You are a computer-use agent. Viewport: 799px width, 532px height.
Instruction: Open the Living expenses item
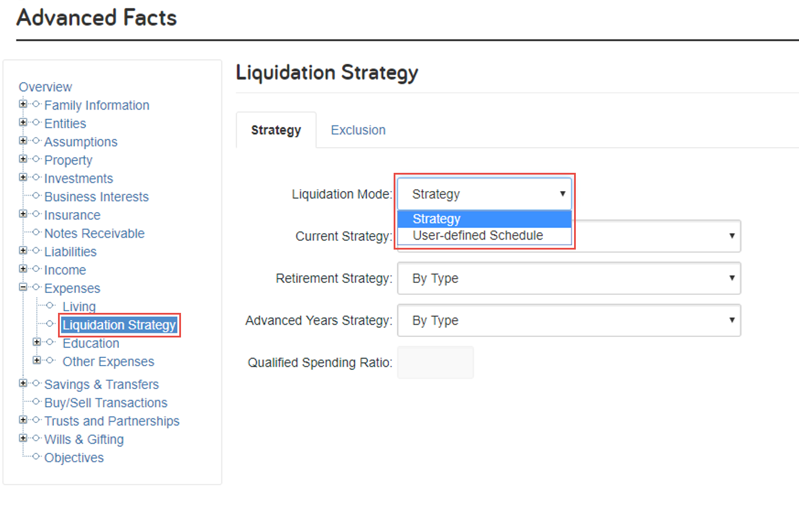pos(79,307)
